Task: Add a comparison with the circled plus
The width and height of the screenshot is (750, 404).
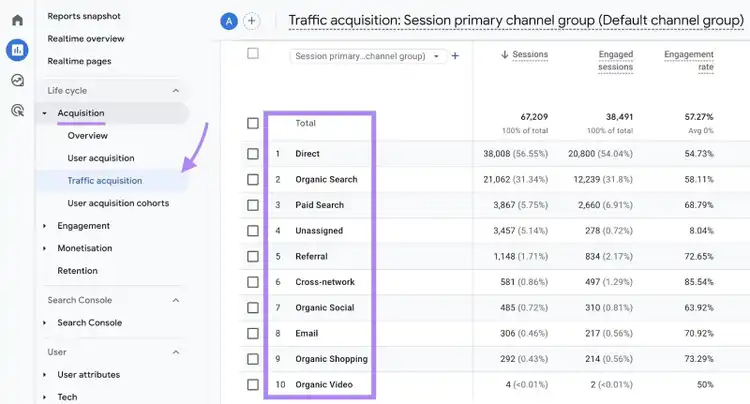Action: 252,21
